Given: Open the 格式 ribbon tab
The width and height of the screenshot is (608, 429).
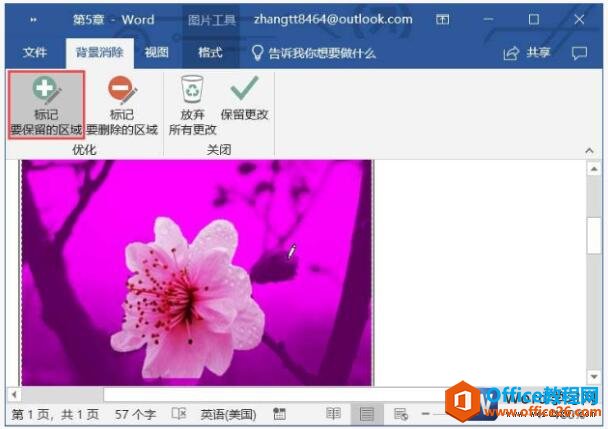Looking at the screenshot, I should tap(210, 53).
